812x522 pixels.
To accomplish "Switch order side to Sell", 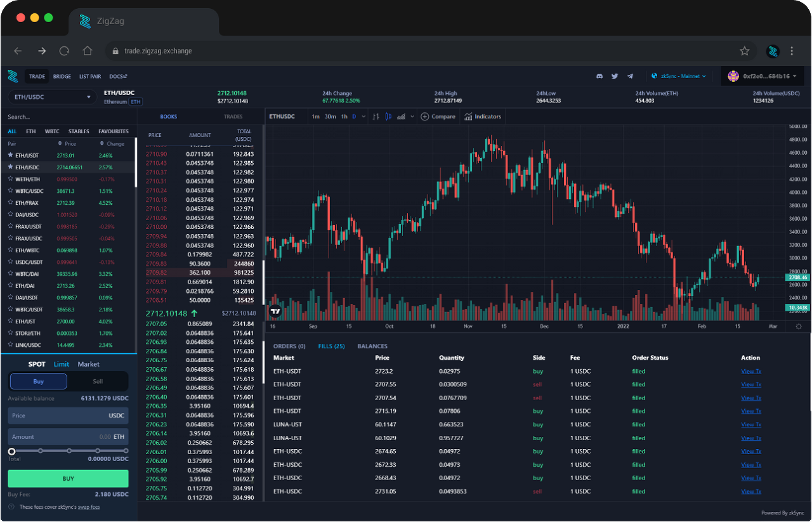I will [x=98, y=381].
